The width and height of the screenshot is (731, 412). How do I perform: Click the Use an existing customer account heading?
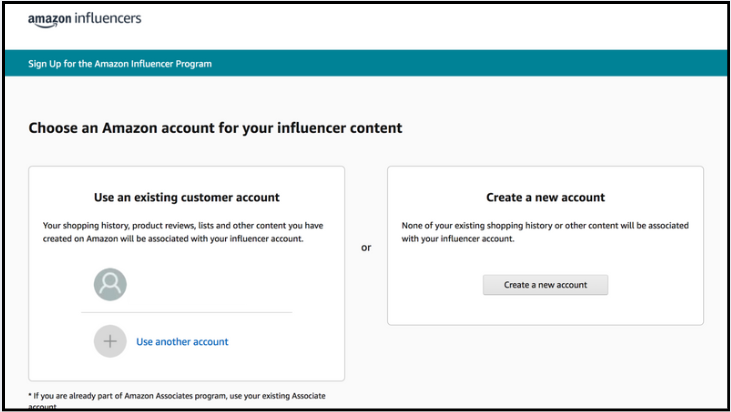pos(186,197)
